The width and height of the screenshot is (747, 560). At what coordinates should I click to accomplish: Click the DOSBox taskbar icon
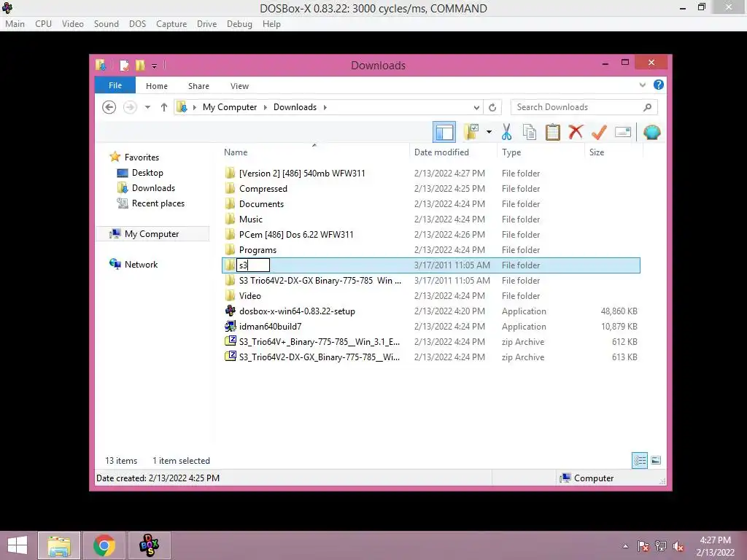pyautogui.click(x=149, y=545)
